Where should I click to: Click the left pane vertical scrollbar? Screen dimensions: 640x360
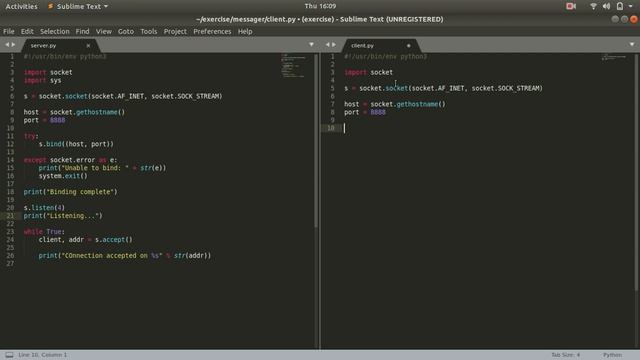tap(316, 141)
